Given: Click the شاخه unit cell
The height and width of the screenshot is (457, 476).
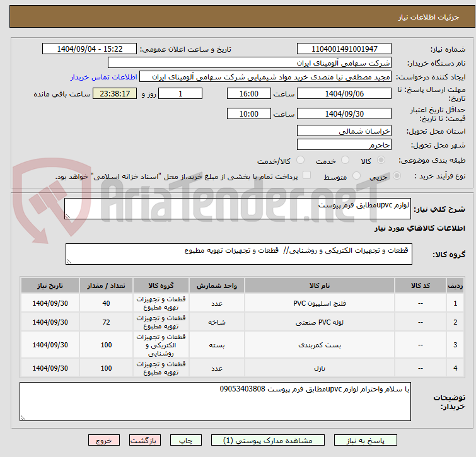Looking at the screenshot, I should click(217, 322).
